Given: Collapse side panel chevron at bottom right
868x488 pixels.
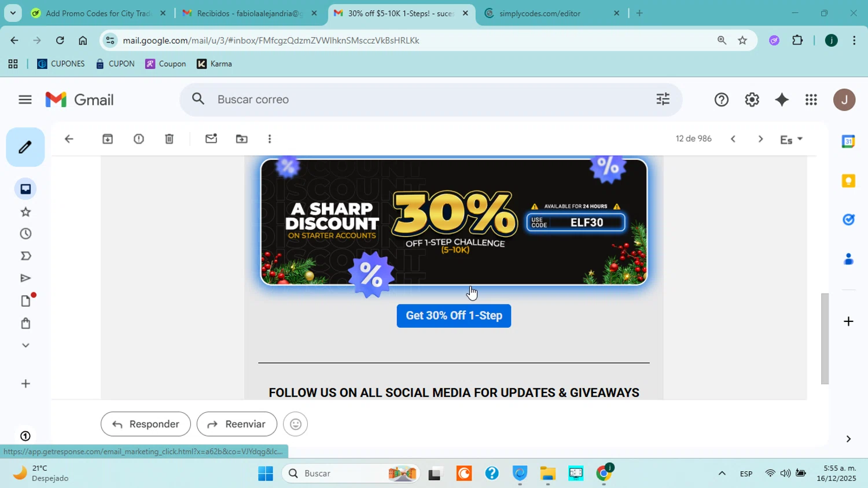Looking at the screenshot, I should click(848, 439).
